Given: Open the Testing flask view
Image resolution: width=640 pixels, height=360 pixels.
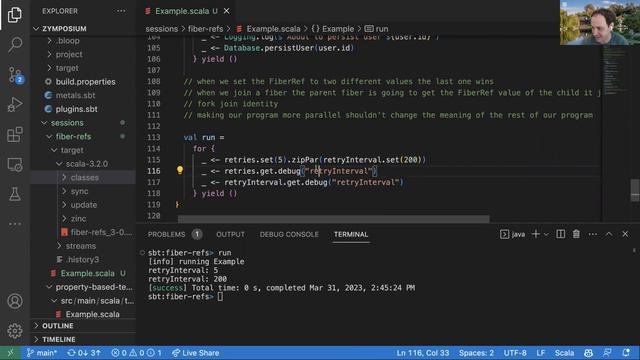Looking at the screenshot, I should tap(15, 194).
